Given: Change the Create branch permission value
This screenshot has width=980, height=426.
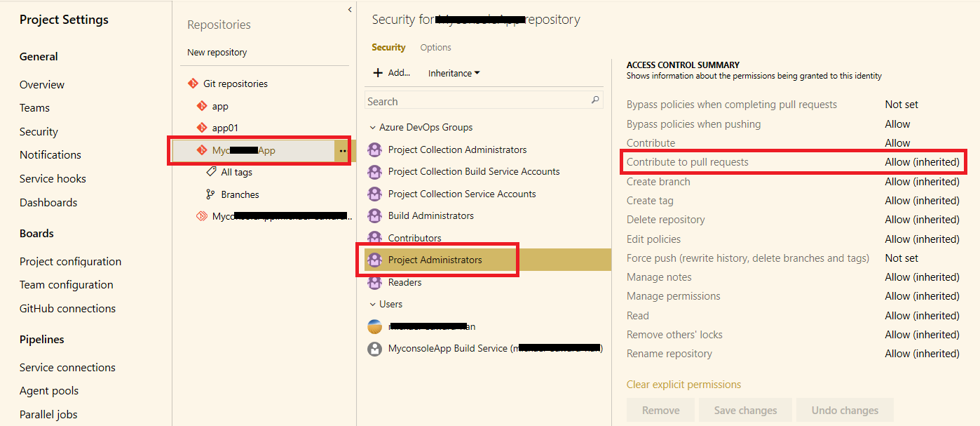Looking at the screenshot, I should pos(922,182).
